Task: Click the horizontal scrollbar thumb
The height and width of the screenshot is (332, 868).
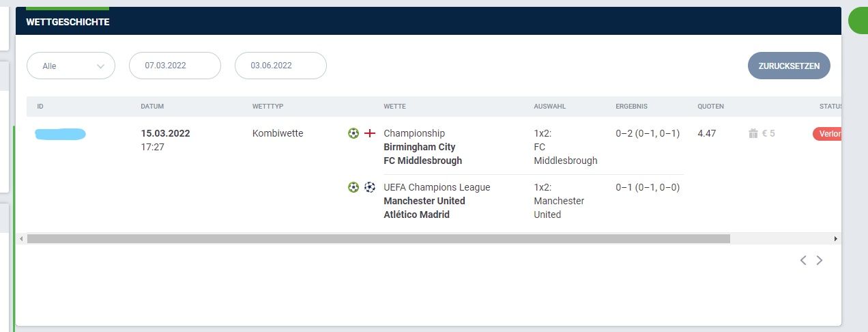Action: click(378, 239)
